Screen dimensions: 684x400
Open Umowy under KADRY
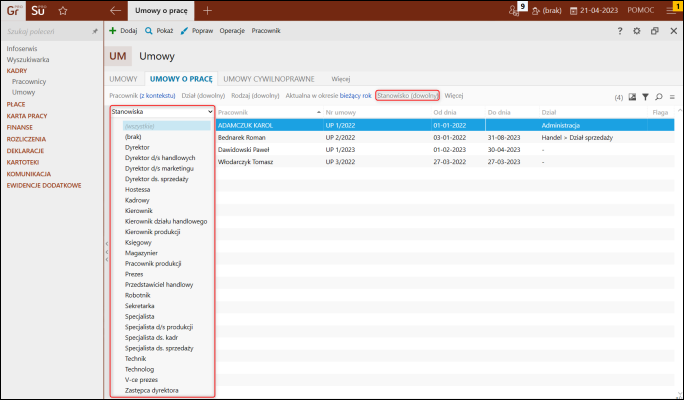[x=24, y=92]
